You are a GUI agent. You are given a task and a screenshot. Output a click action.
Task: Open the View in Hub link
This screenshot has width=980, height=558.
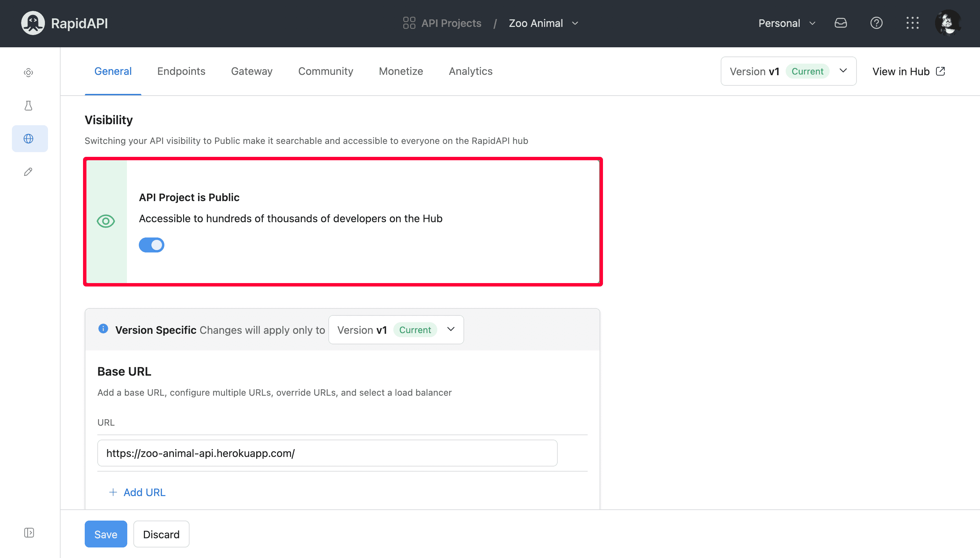click(x=908, y=71)
